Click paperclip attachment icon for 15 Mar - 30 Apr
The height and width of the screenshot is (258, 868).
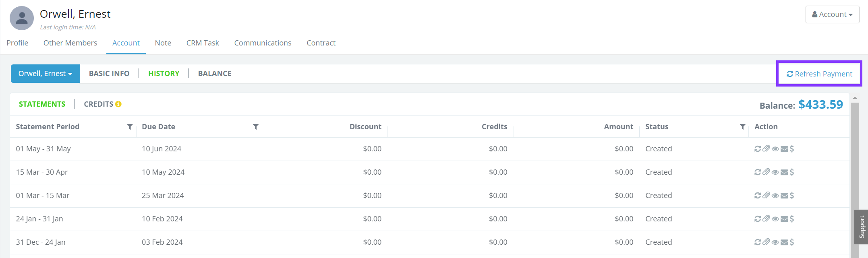[x=766, y=172]
